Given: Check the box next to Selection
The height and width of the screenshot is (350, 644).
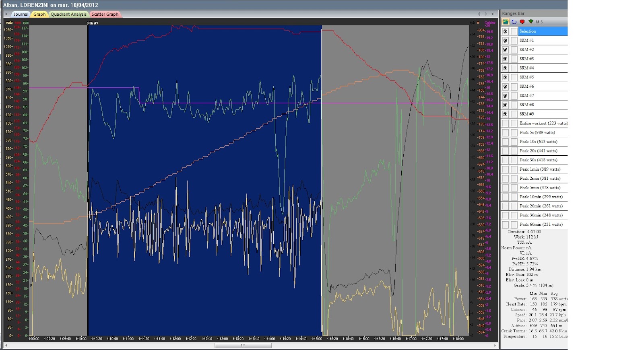Looking at the screenshot, I should tap(514, 31).
